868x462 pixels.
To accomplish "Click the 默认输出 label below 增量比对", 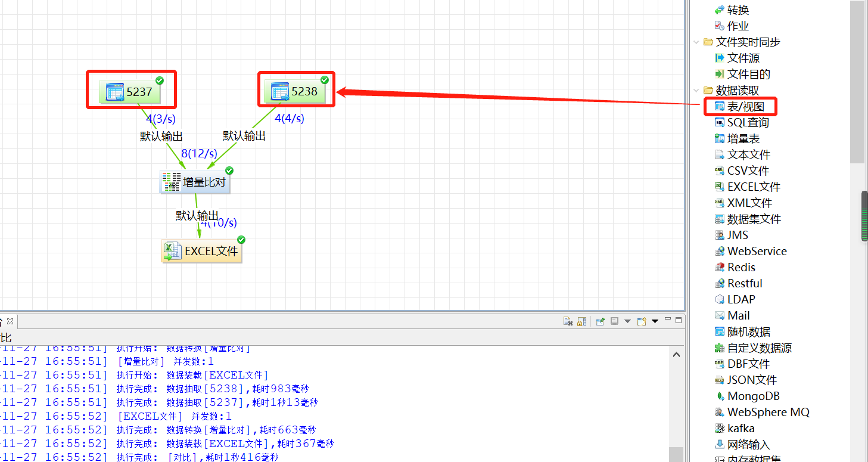I will point(197,216).
